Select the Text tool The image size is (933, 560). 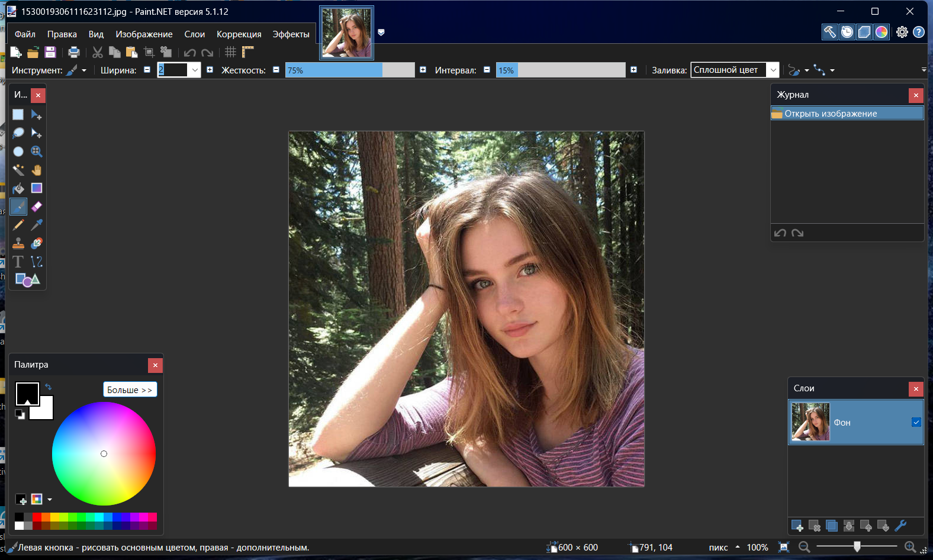coord(18,262)
